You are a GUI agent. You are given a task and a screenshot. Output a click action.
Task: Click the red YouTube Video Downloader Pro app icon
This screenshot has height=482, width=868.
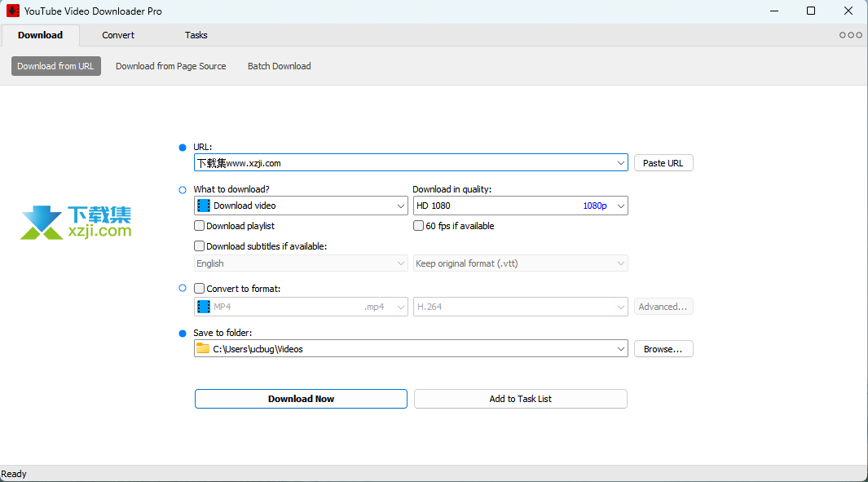[x=12, y=11]
